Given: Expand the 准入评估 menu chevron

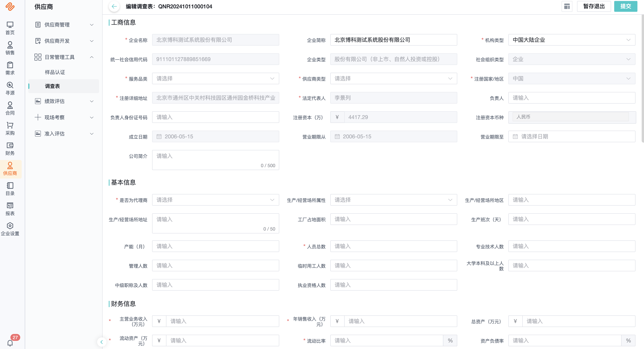Looking at the screenshot, I should pyautogui.click(x=92, y=134).
